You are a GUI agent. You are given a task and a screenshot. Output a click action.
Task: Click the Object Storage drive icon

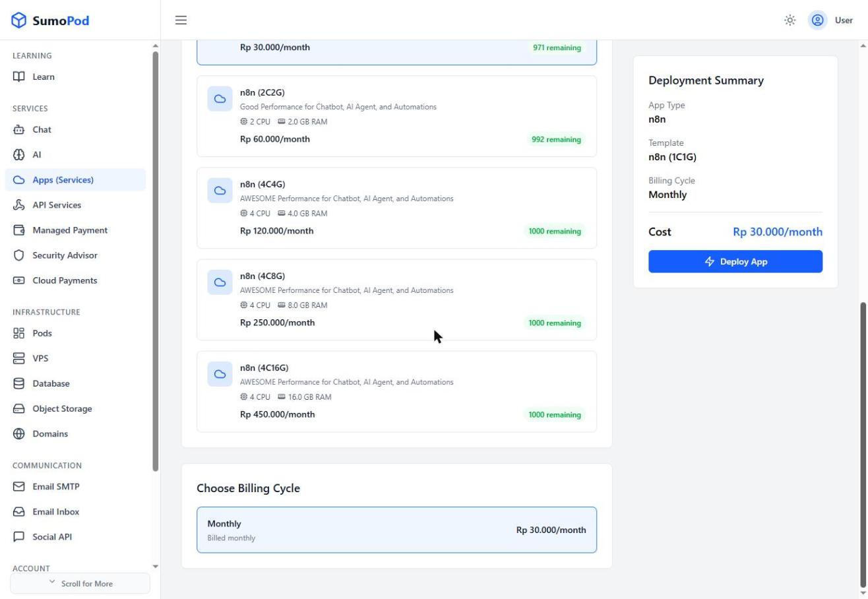click(19, 408)
